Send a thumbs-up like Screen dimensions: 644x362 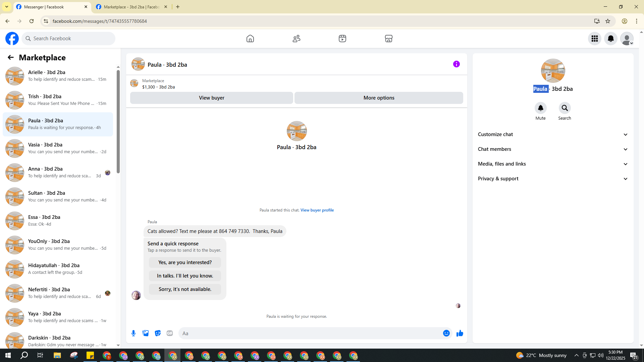pos(460,333)
